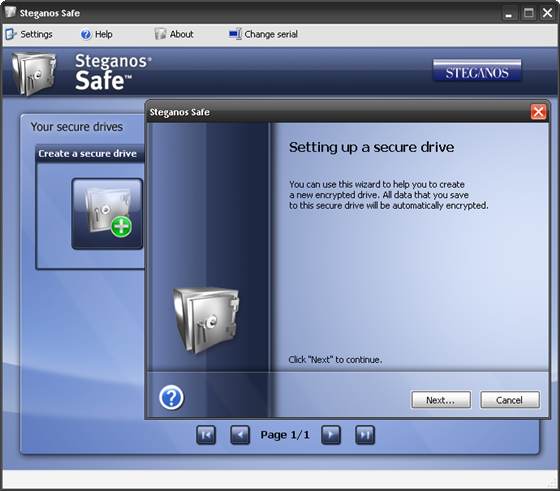Go to previous page of drives
560x491 pixels.
point(240,435)
